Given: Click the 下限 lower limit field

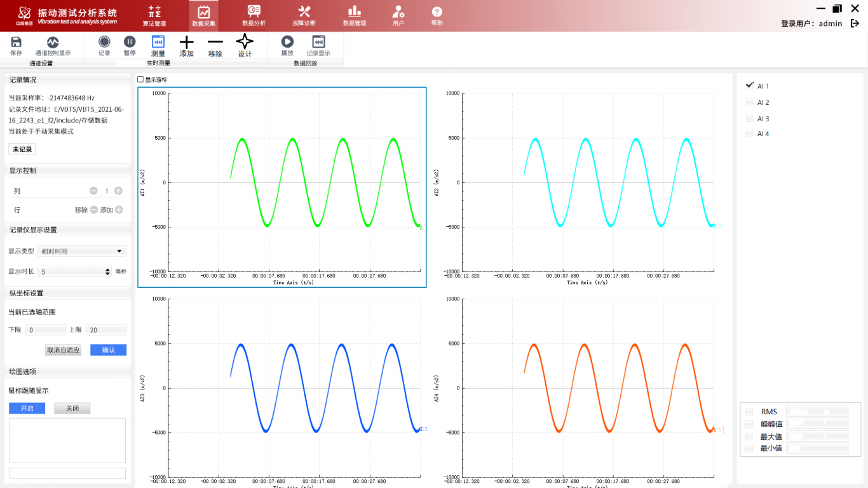Looking at the screenshot, I should [45, 330].
